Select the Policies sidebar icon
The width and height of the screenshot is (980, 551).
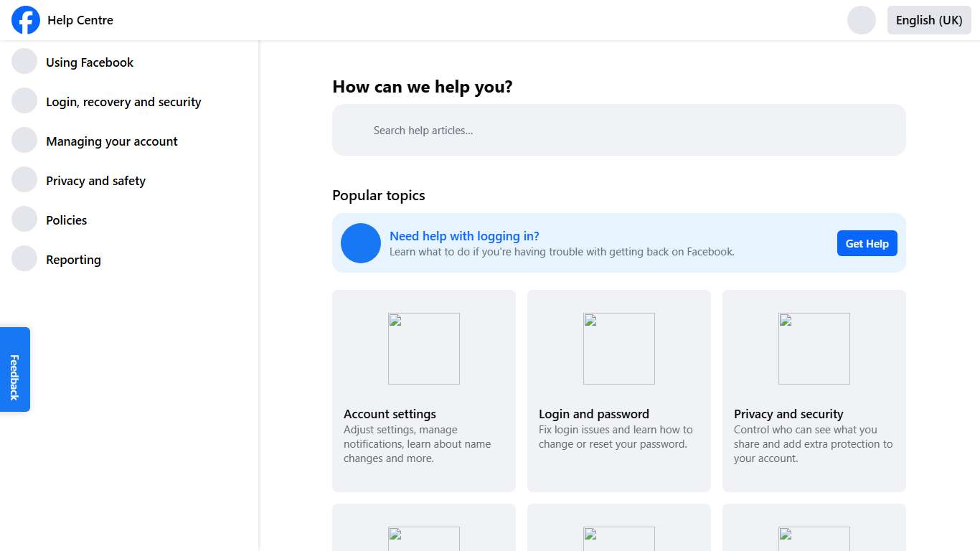[24, 219]
